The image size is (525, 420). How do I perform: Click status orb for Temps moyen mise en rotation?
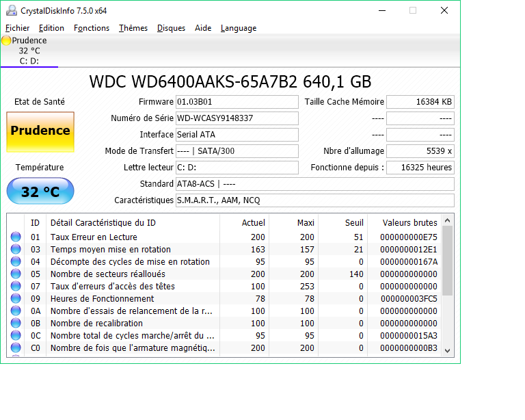point(16,249)
